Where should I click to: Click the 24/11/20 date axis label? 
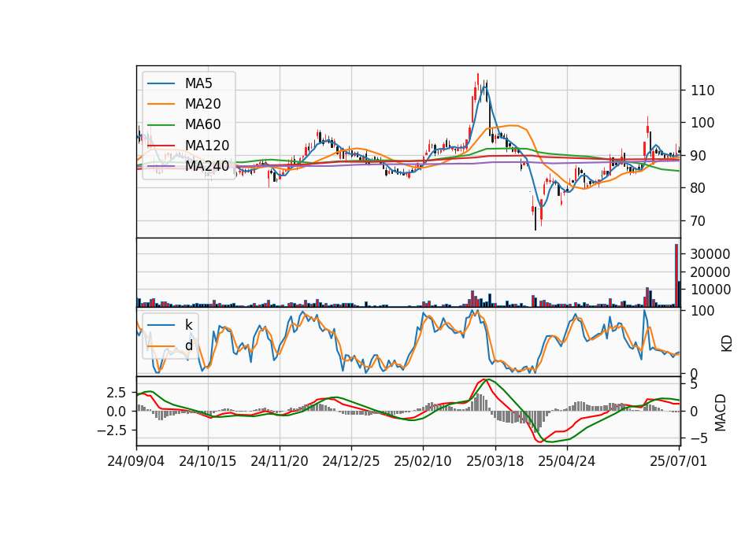280,461
